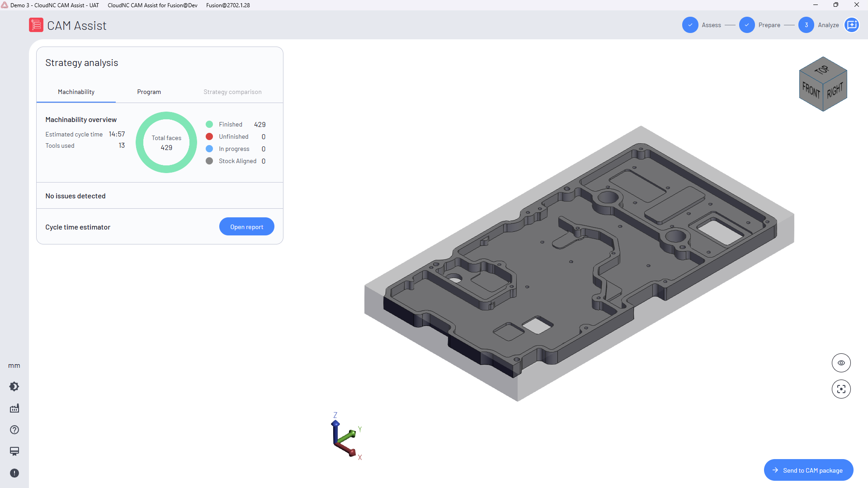Click the Fusion application icon in title bar
Image resolution: width=868 pixels, height=488 pixels.
point(5,5)
